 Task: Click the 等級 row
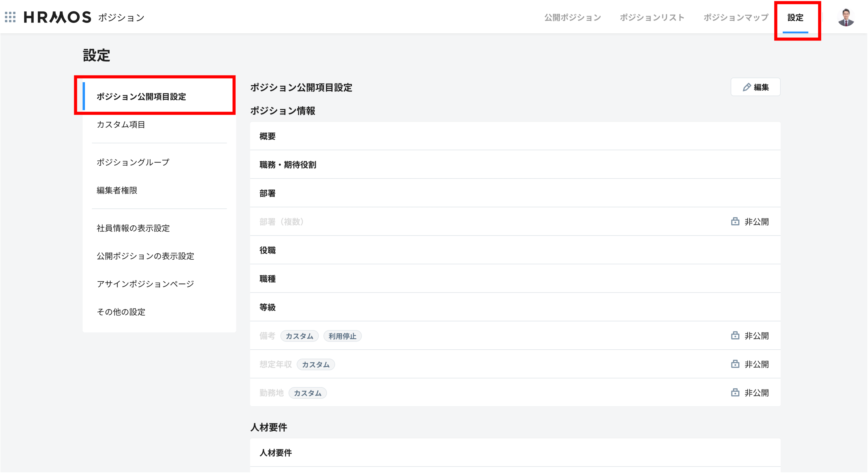pos(515,307)
